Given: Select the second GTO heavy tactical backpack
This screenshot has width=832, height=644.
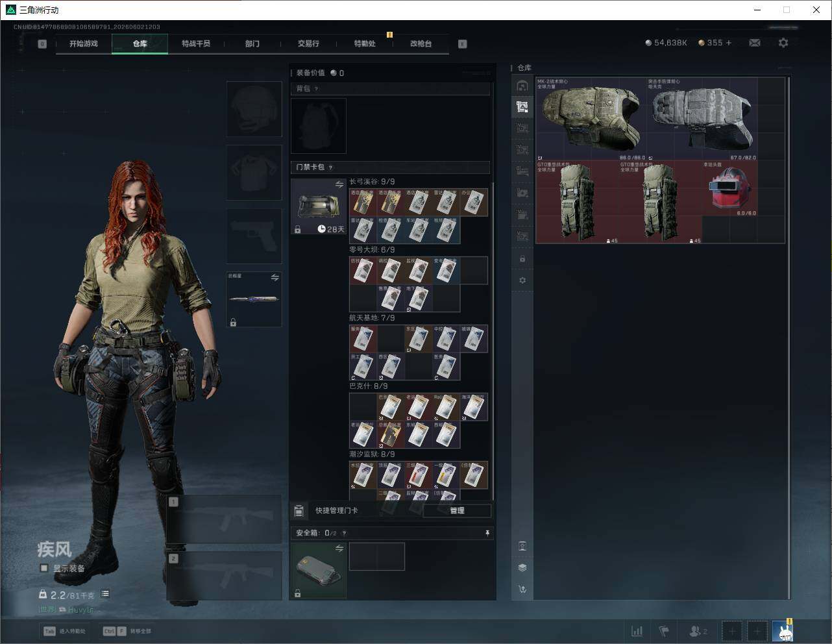Looking at the screenshot, I should 661,202.
